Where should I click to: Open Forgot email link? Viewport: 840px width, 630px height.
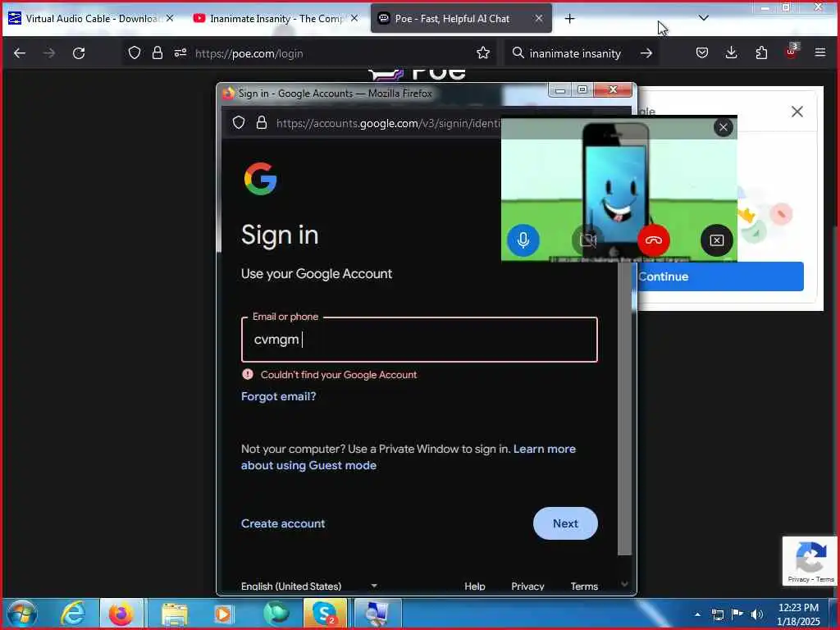279,396
